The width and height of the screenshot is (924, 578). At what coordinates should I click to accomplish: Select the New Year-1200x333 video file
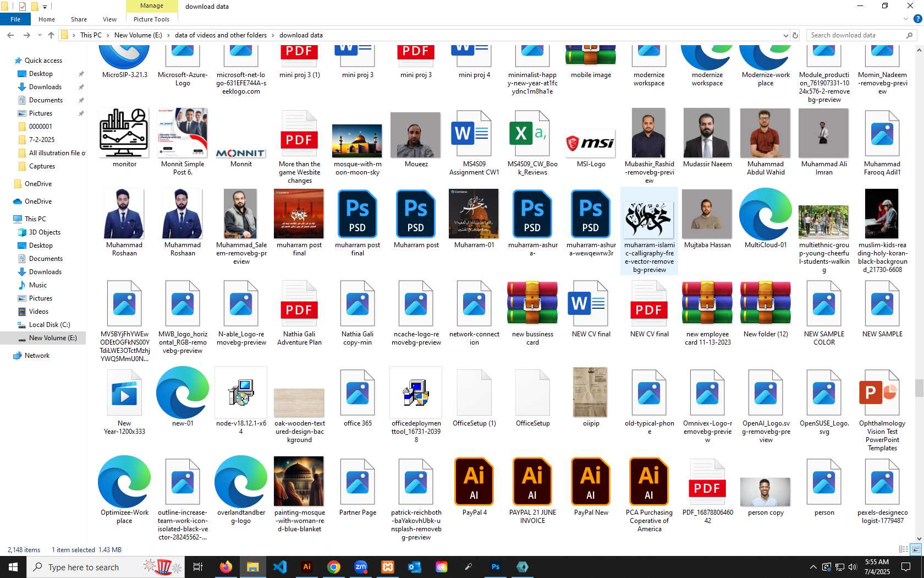[124, 392]
